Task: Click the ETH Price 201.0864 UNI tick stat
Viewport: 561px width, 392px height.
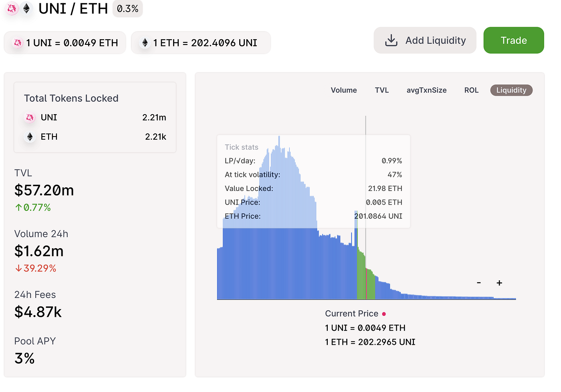Action: (313, 216)
